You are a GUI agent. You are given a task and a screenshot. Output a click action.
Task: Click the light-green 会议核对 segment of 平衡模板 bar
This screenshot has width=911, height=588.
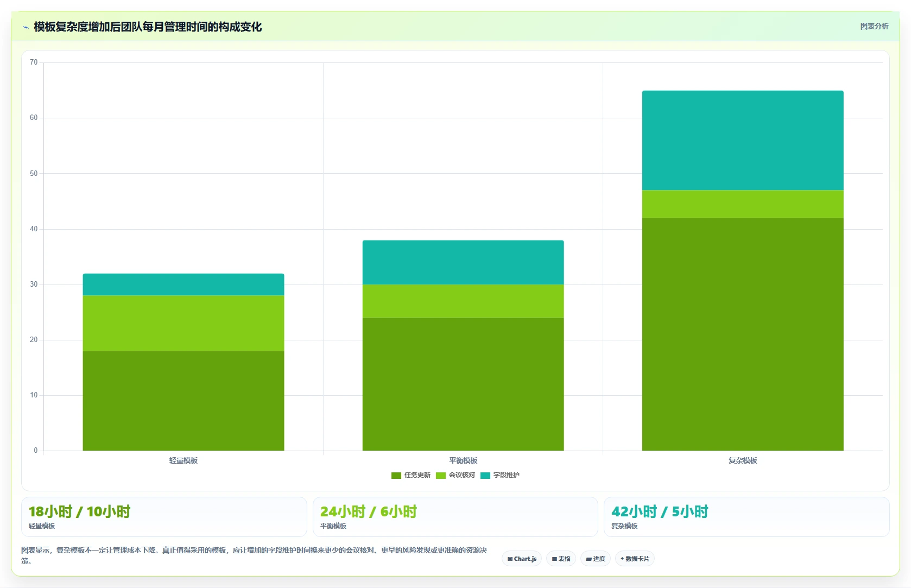pos(463,301)
